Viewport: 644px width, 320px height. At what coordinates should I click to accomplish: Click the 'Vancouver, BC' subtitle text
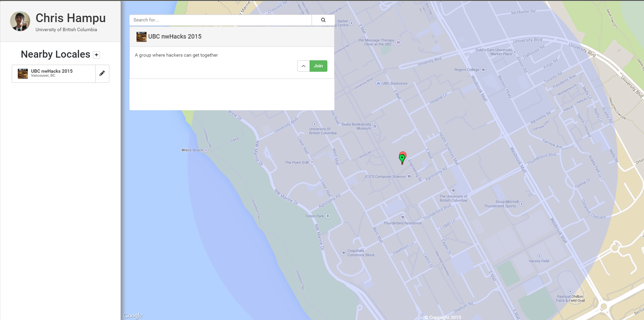(43, 76)
